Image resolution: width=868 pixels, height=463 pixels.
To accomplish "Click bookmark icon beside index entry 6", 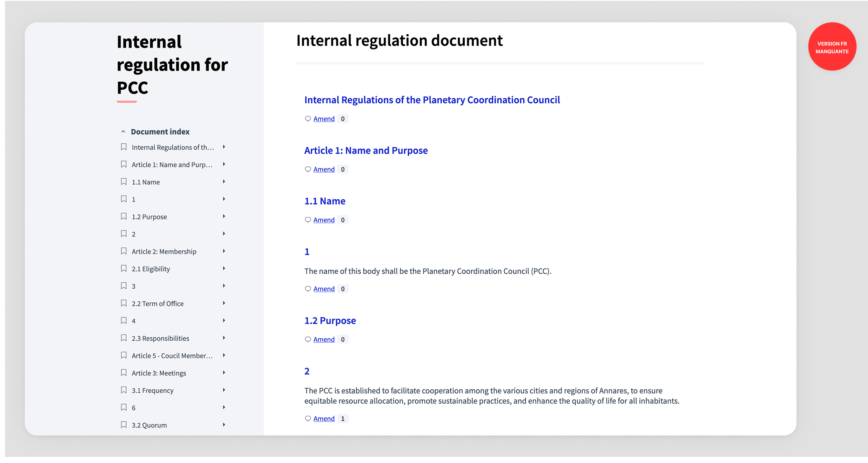I will coord(123,407).
